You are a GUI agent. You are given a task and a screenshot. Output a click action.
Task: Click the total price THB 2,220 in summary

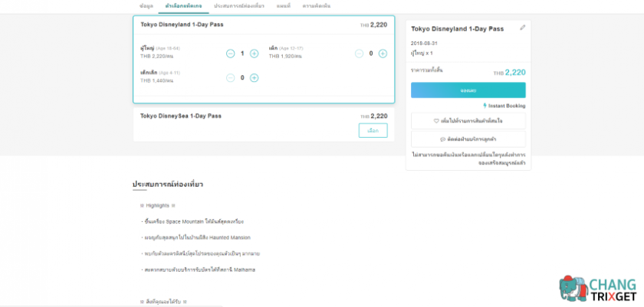click(509, 73)
